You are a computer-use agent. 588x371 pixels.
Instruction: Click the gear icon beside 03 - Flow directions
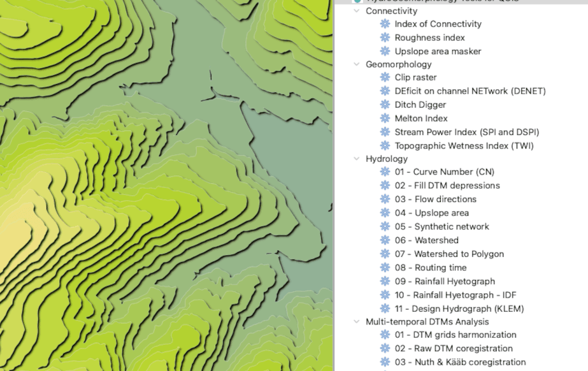point(385,199)
